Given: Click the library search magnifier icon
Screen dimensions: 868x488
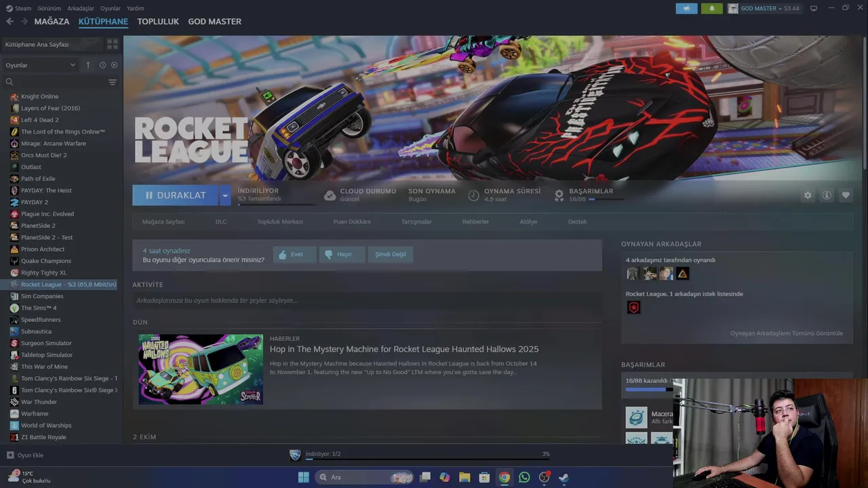Looking at the screenshot, I should click(9, 82).
